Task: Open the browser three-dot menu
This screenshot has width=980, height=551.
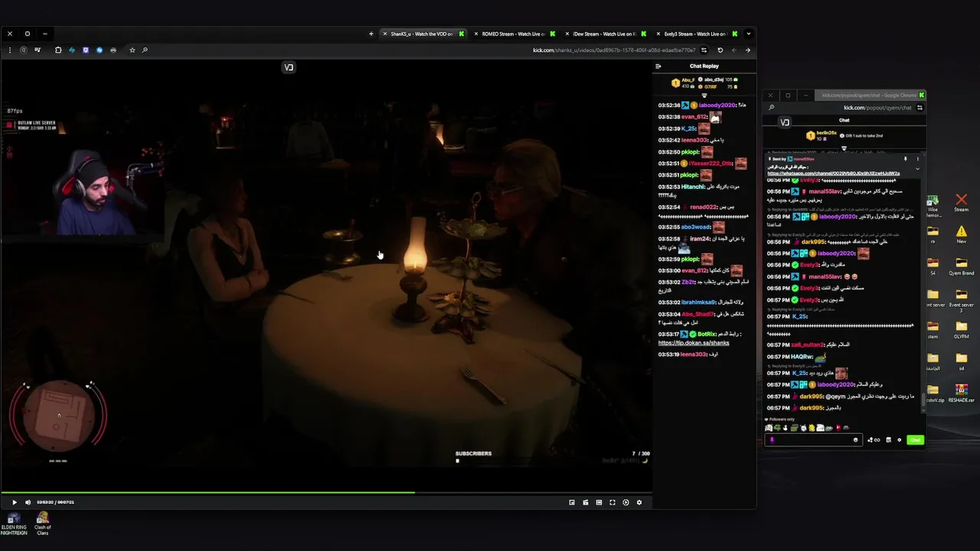Action: click(10, 50)
